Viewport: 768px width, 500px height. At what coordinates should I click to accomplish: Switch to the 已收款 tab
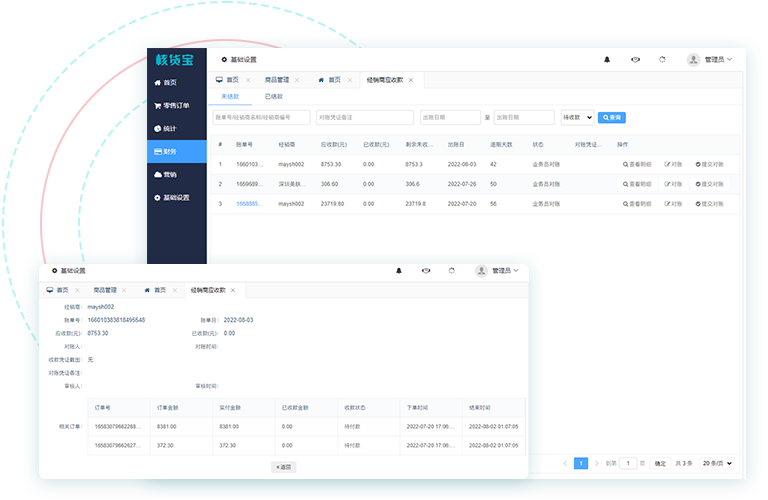(273, 97)
